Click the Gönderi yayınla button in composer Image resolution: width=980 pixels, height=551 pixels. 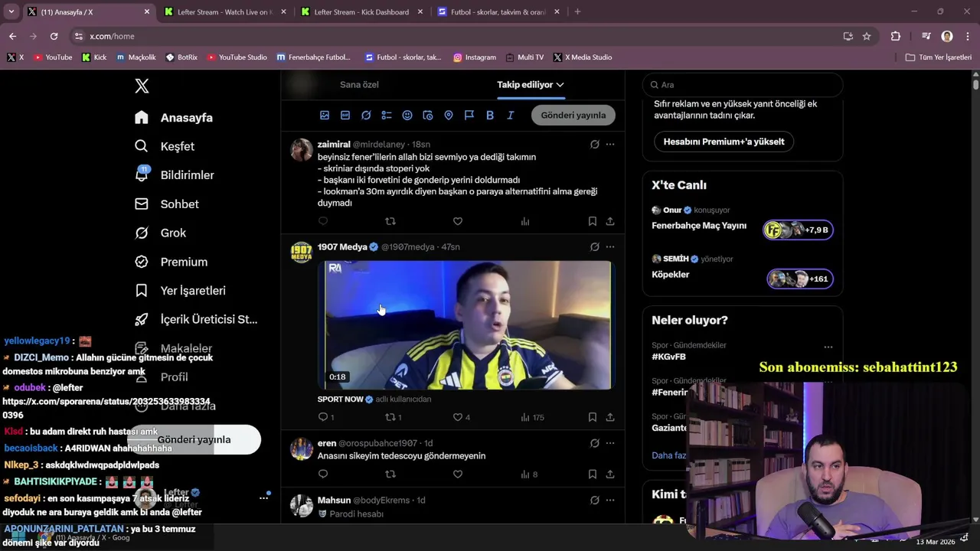coord(573,116)
